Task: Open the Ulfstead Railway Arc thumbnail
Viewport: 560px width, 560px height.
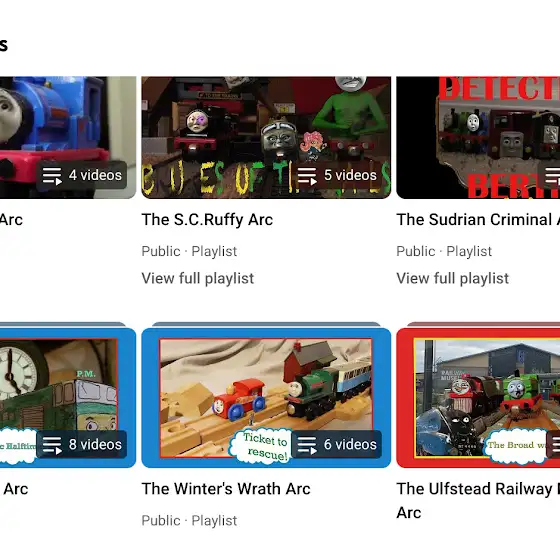Action: tap(478, 398)
